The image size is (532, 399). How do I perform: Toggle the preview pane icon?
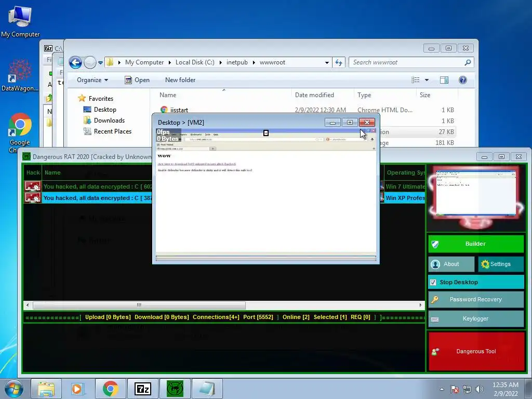(x=444, y=80)
